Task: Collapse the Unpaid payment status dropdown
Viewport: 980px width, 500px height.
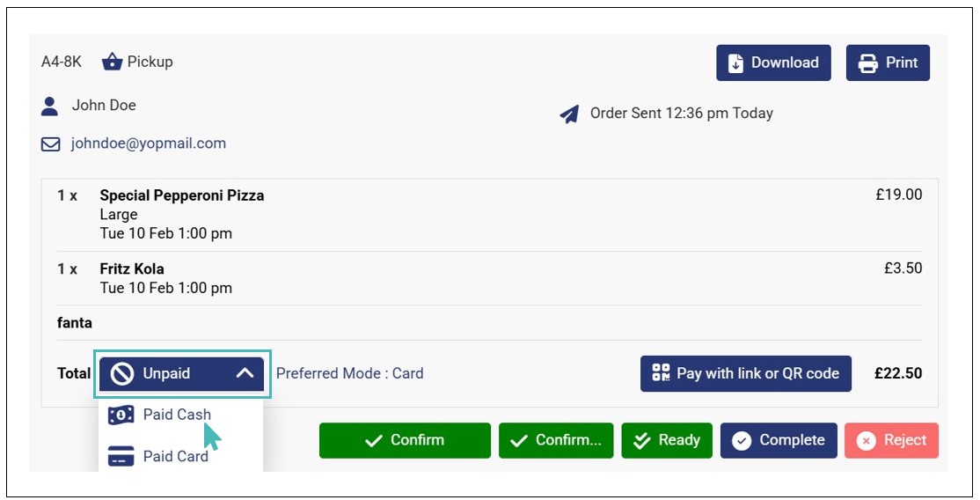Action: coord(181,373)
